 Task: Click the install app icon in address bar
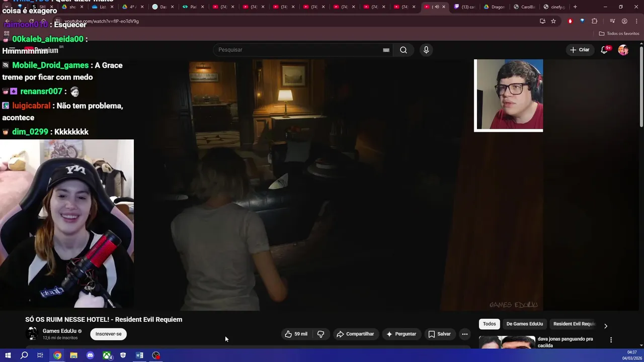point(542,21)
